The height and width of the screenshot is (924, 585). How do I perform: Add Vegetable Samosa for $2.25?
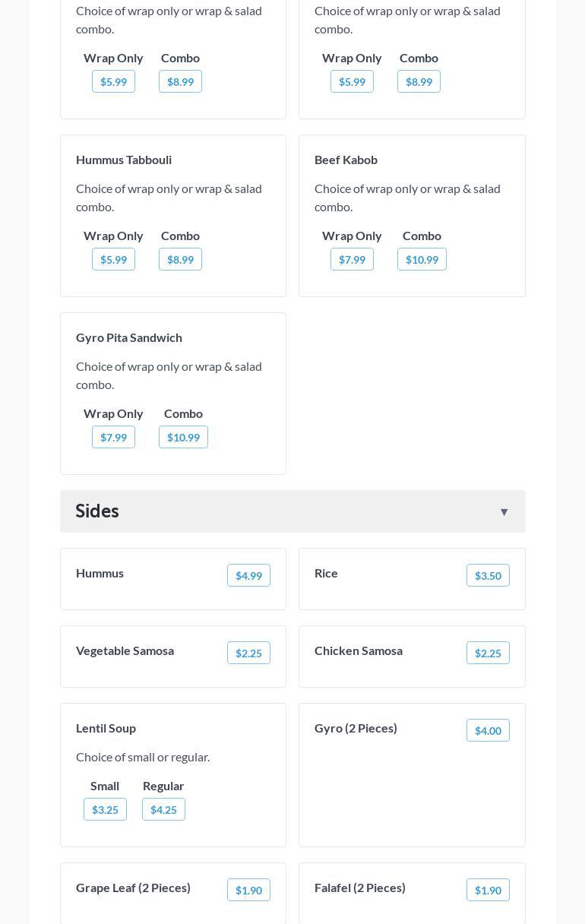(248, 653)
